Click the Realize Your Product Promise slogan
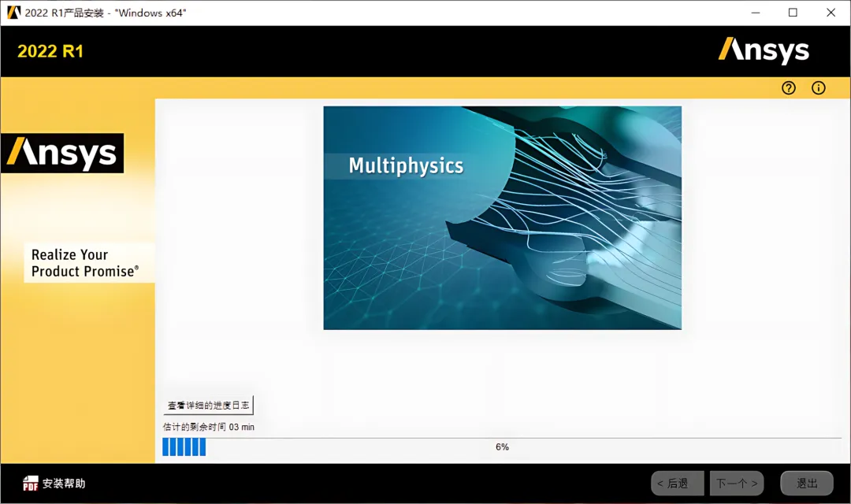851x504 pixels. (85, 263)
